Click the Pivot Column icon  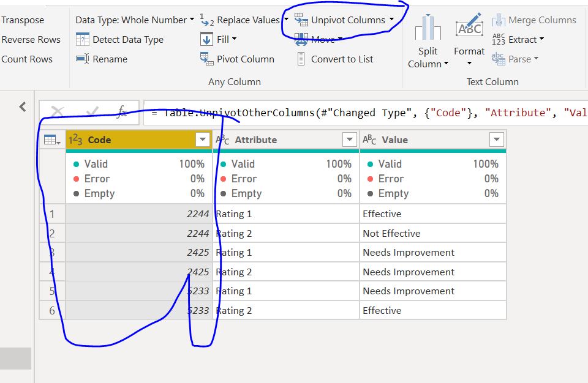click(206, 59)
